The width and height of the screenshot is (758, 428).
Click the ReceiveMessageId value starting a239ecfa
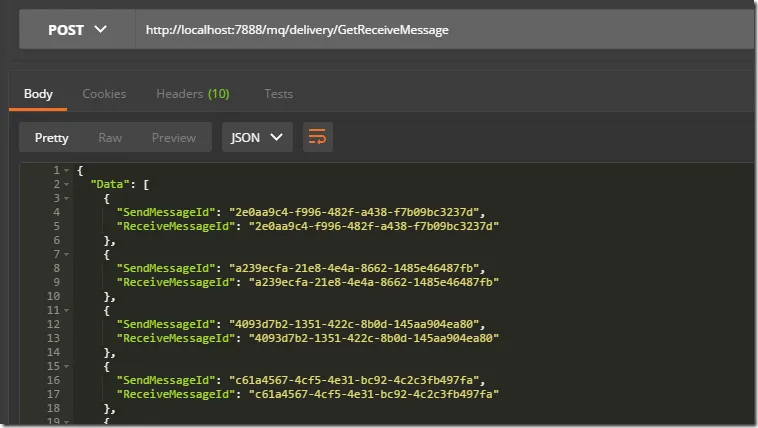pos(374,282)
